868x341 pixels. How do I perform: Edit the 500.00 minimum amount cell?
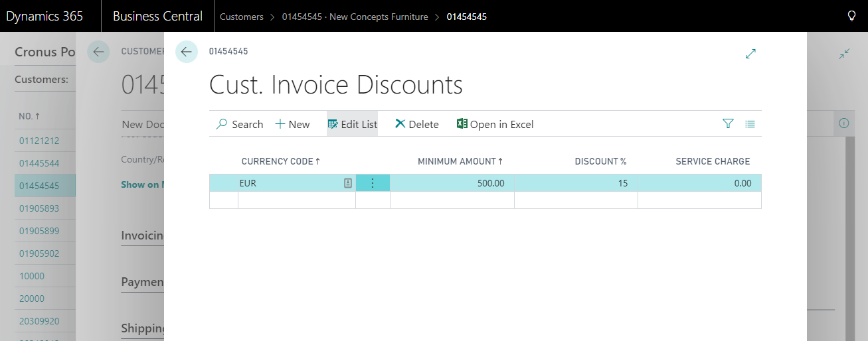(452, 183)
